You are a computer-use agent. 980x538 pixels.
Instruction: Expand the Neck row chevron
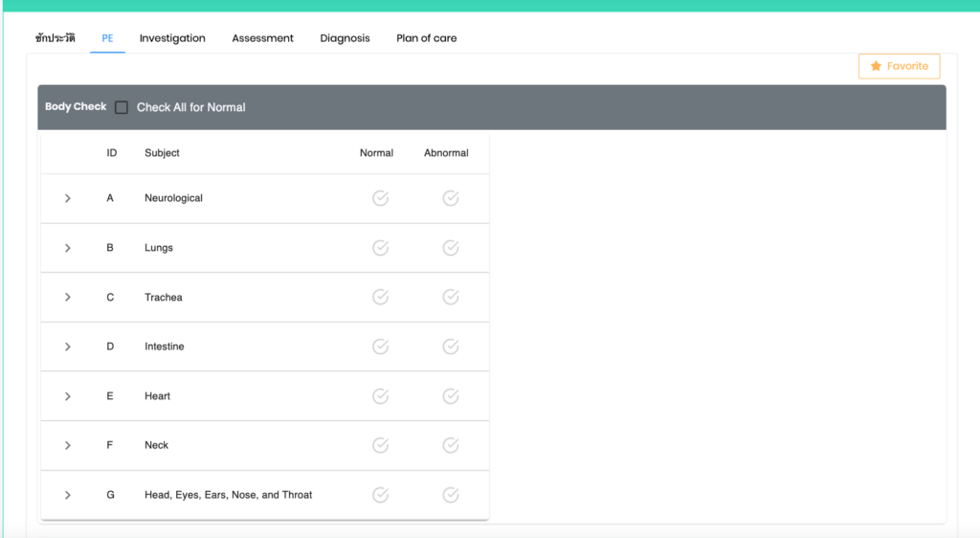click(68, 445)
